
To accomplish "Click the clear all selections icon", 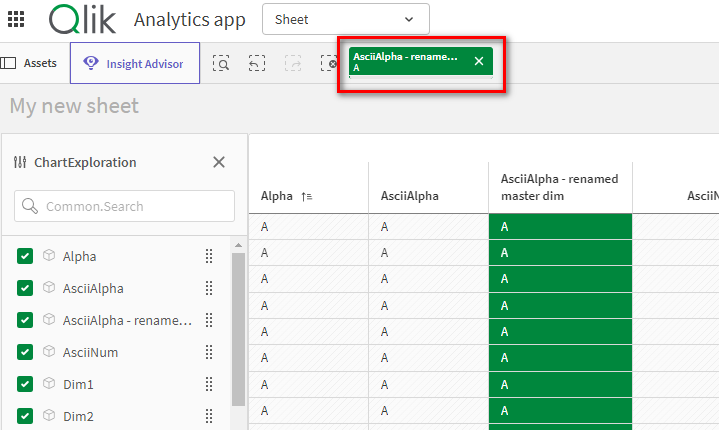I will [328, 63].
